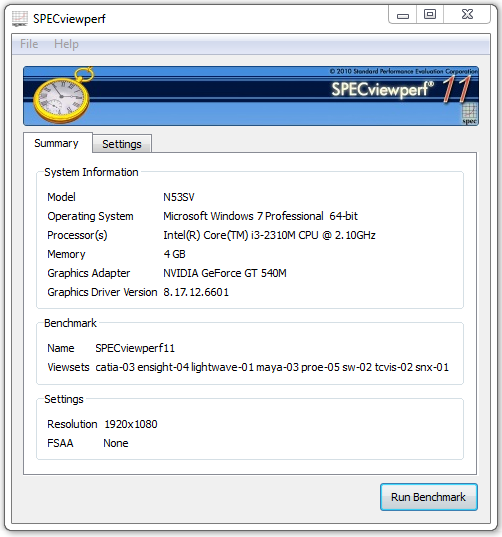
Task: Click the Intel Core i3-2310M processor text
Action: 269,235
